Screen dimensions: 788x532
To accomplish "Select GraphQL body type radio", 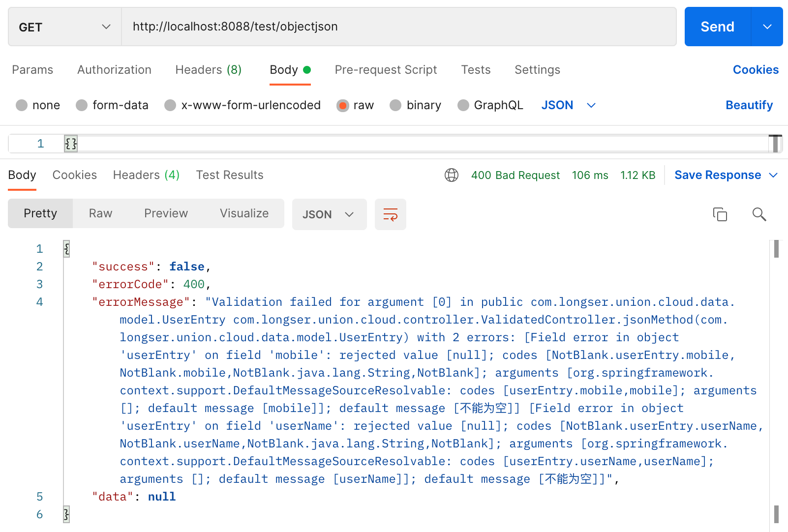I will pyautogui.click(x=463, y=105).
